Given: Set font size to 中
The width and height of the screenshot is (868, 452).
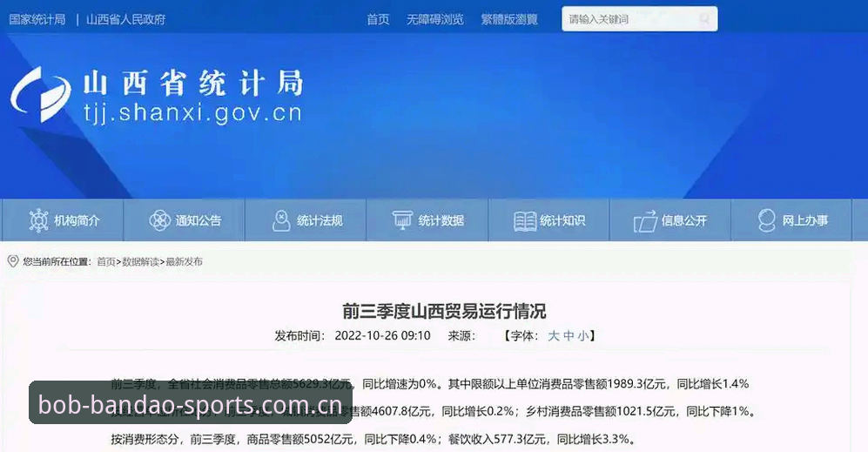Looking at the screenshot, I should click(569, 335).
